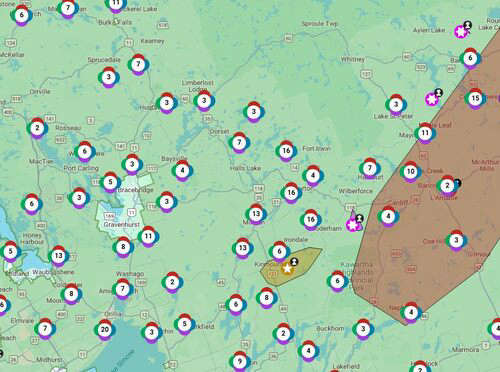Open cluster 7 near Sprucedale

(138, 64)
